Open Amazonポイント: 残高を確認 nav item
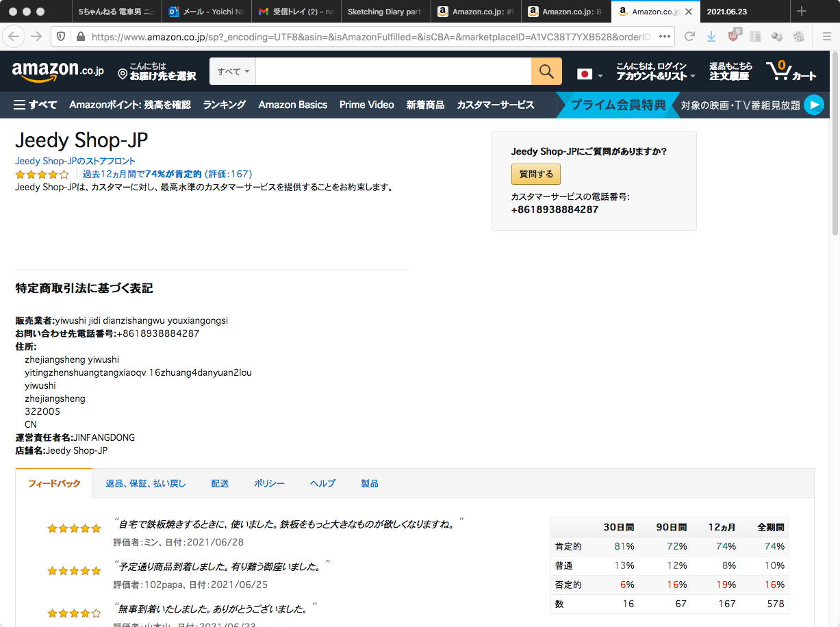This screenshot has height=627, width=840. 130,105
